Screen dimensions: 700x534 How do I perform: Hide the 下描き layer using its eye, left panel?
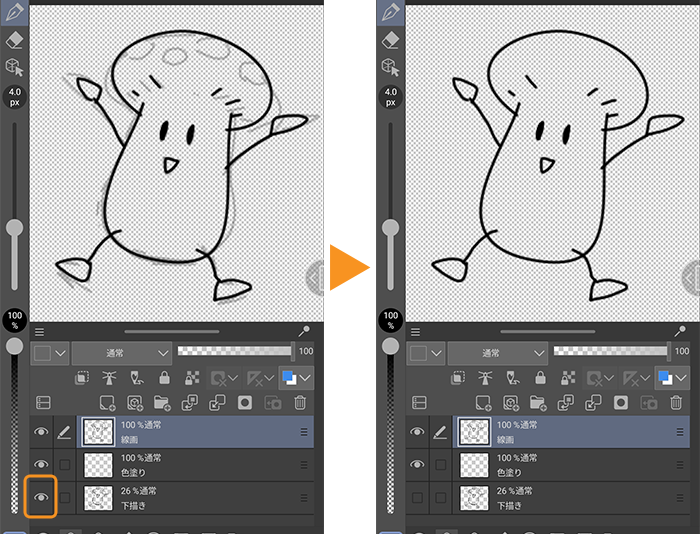coord(41,497)
